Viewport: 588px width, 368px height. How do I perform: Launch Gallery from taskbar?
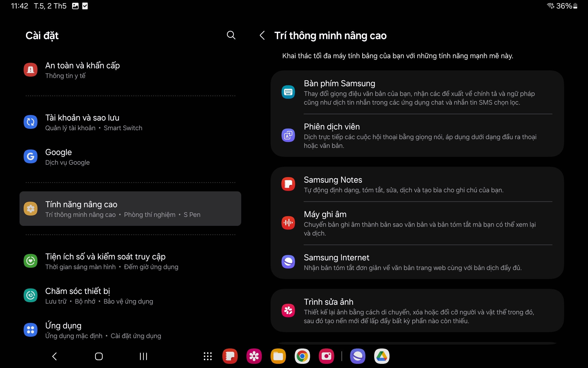(x=254, y=356)
